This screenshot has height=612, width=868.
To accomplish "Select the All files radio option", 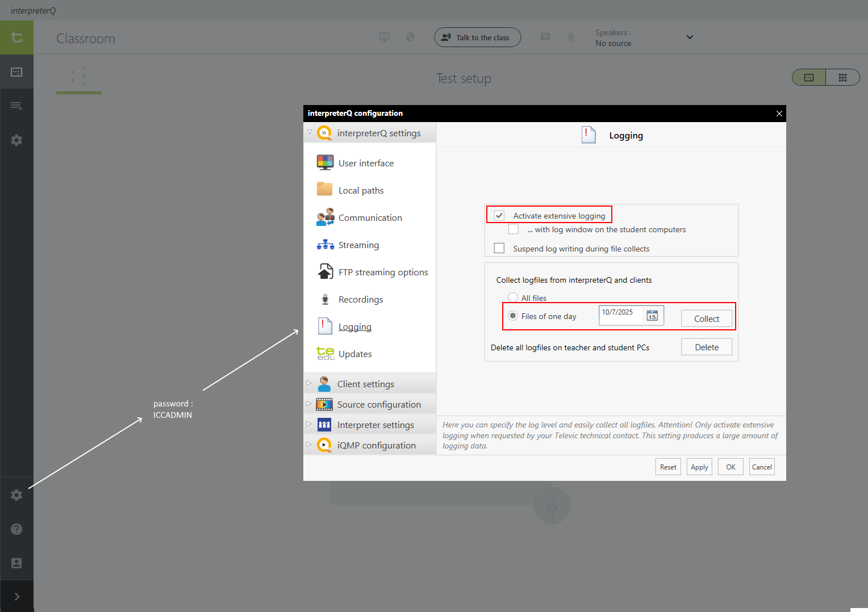I will click(513, 297).
